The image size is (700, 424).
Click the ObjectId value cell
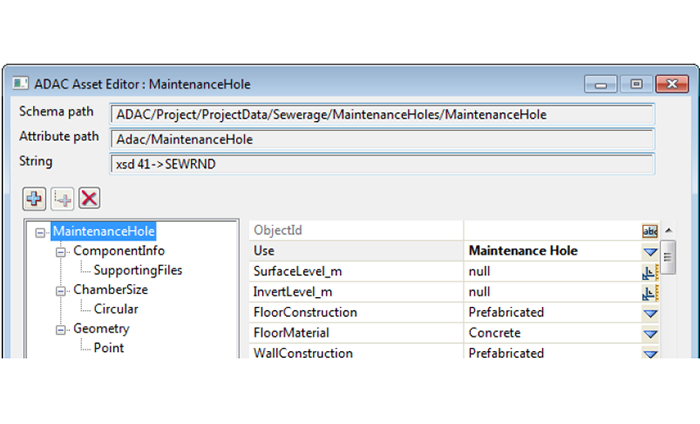click(x=553, y=231)
